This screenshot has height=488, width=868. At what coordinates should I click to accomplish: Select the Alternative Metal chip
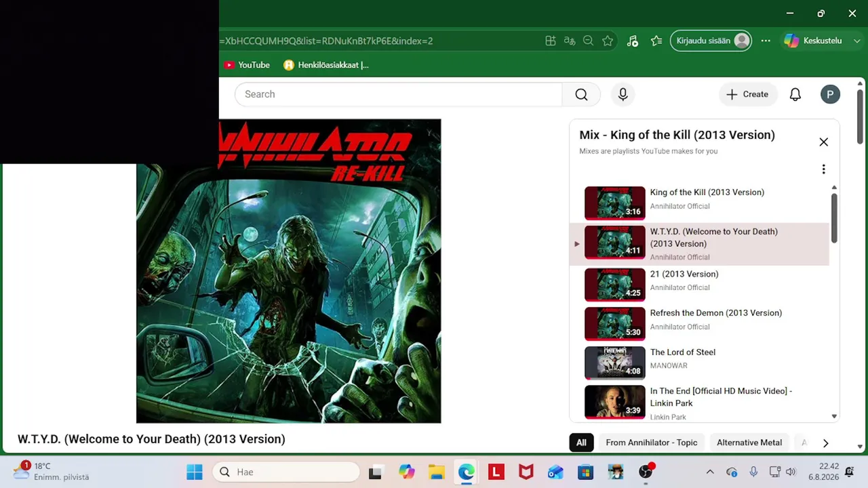pos(749,443)
